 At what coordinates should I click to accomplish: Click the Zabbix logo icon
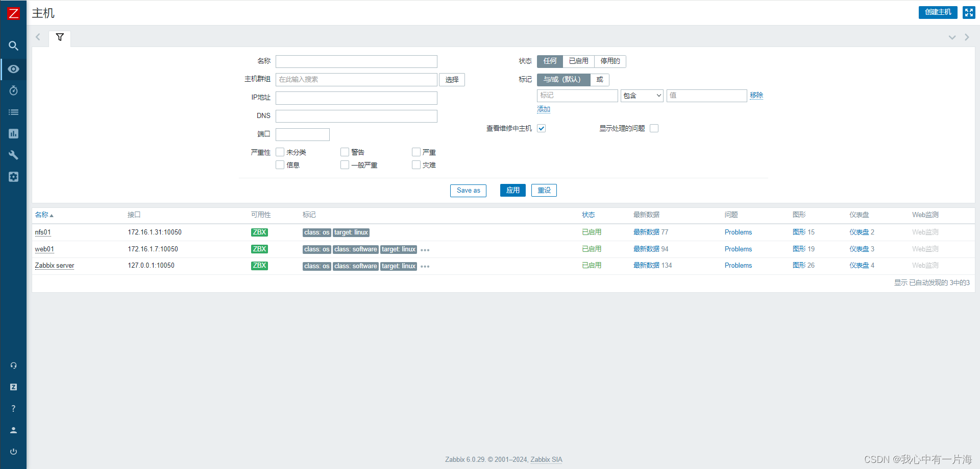click(x=13, y=13)
